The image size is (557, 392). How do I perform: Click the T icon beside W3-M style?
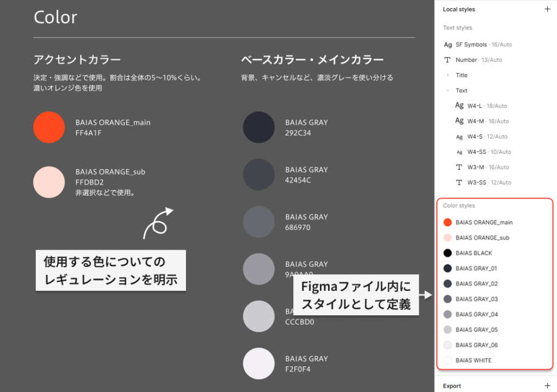[x=459, y=167]
